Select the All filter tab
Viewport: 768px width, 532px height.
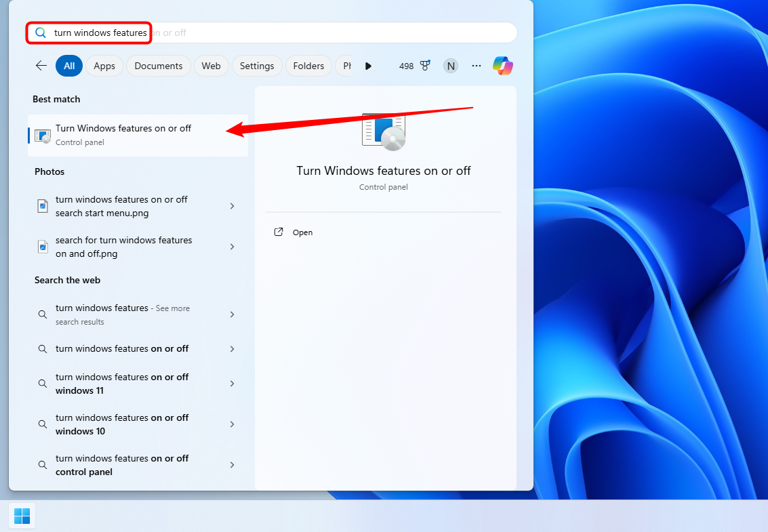69,66
